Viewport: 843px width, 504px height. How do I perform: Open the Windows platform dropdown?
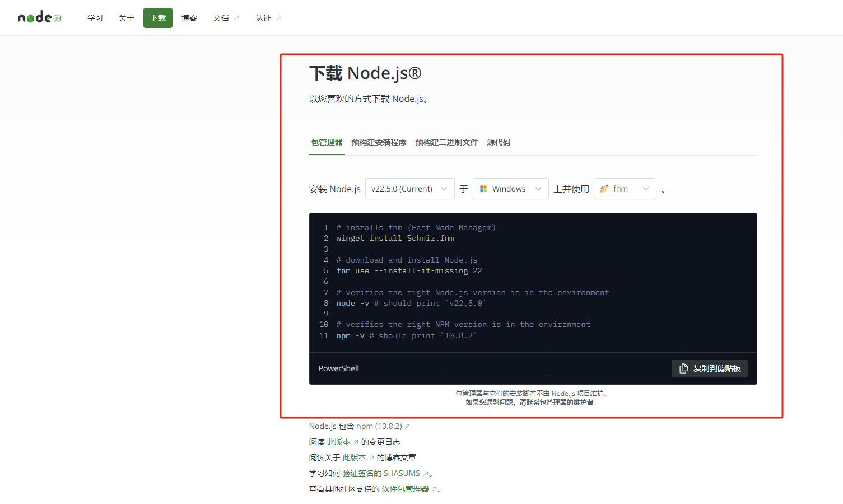tap(511, 189)
